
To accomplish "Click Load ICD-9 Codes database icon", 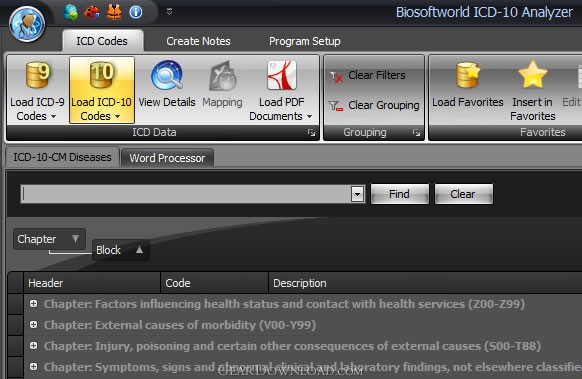I will tap(38, 75).
